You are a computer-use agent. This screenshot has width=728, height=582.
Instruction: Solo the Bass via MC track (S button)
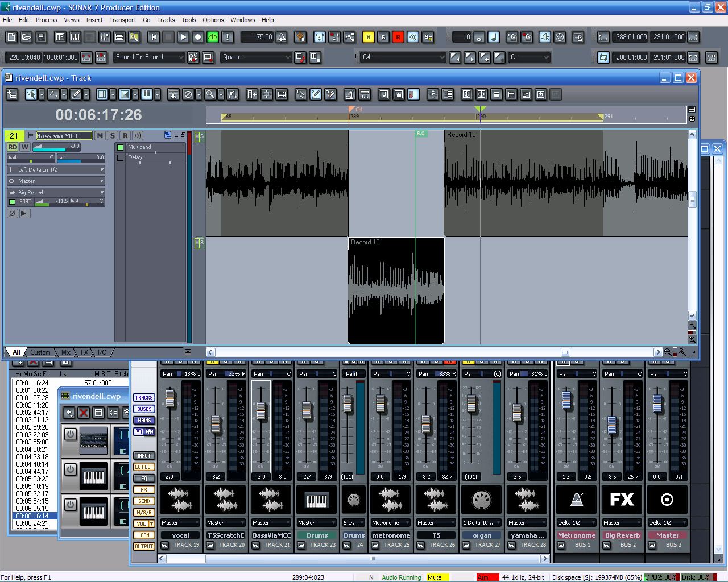tap(113, 136)
